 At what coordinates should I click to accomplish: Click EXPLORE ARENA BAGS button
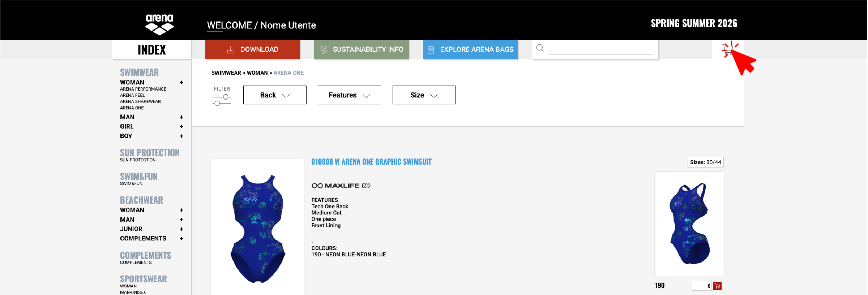coord(470,49)
